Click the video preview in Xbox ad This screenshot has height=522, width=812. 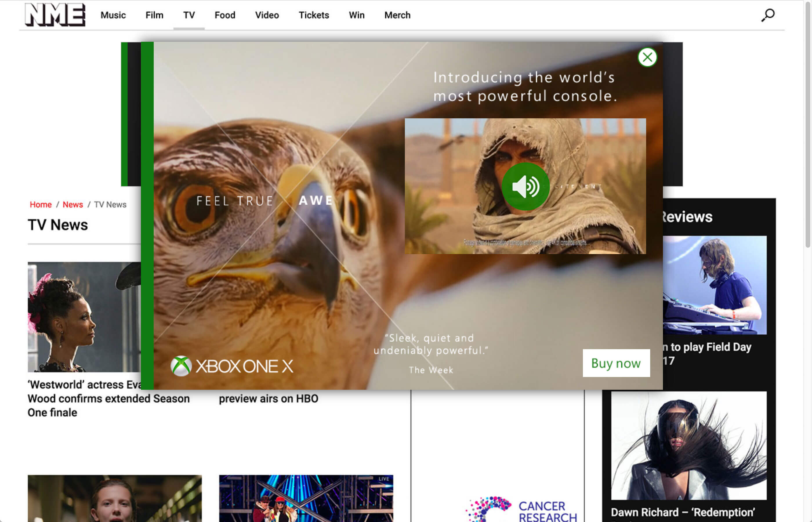coord(525,186)
